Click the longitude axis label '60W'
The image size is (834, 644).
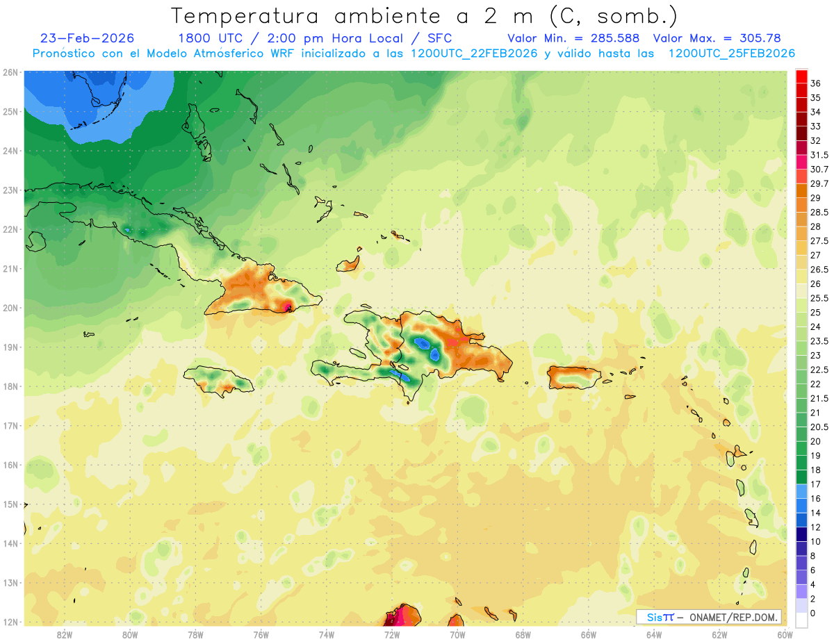tap(785, 635)
